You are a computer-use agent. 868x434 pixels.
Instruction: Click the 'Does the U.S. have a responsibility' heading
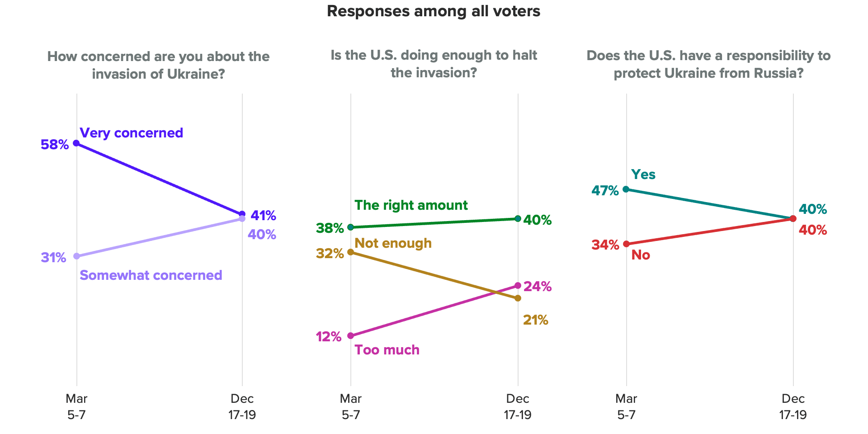708,64
